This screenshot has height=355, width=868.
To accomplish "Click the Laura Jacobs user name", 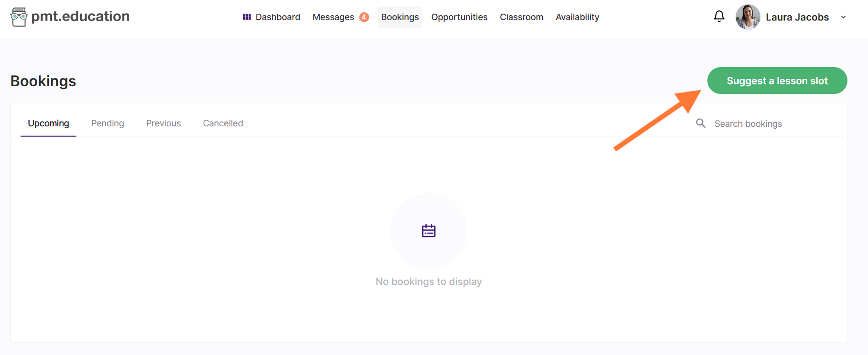I will (797, 17).
